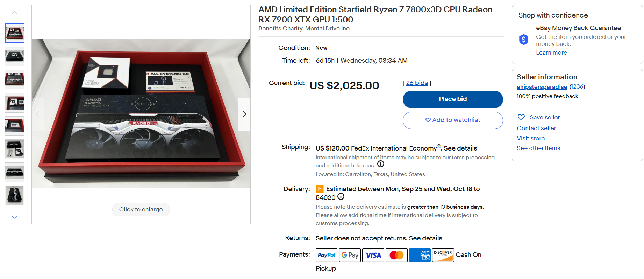Click Contact seller link
The image size is (644, 279).
536,128
